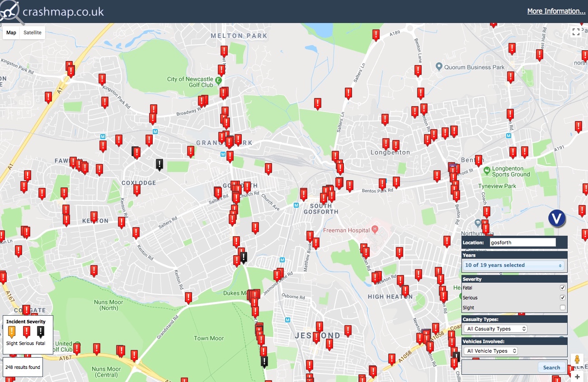
Task: Click the Longbenton area label
Action: (390, 152)
